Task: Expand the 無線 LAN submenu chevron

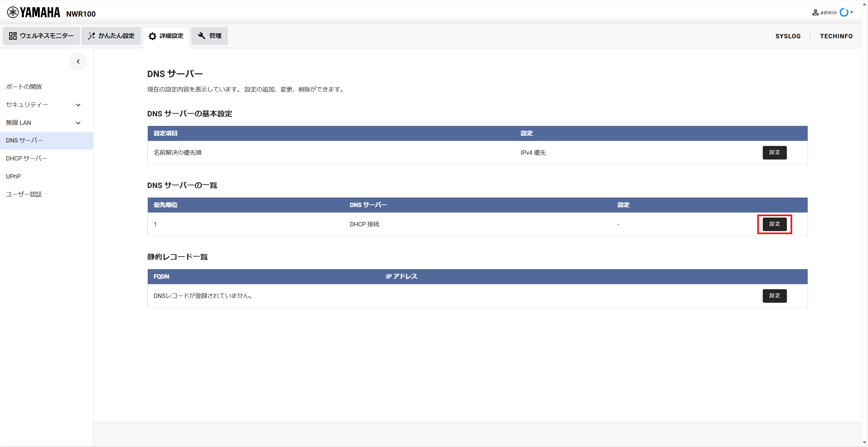Action: [78, 123]
